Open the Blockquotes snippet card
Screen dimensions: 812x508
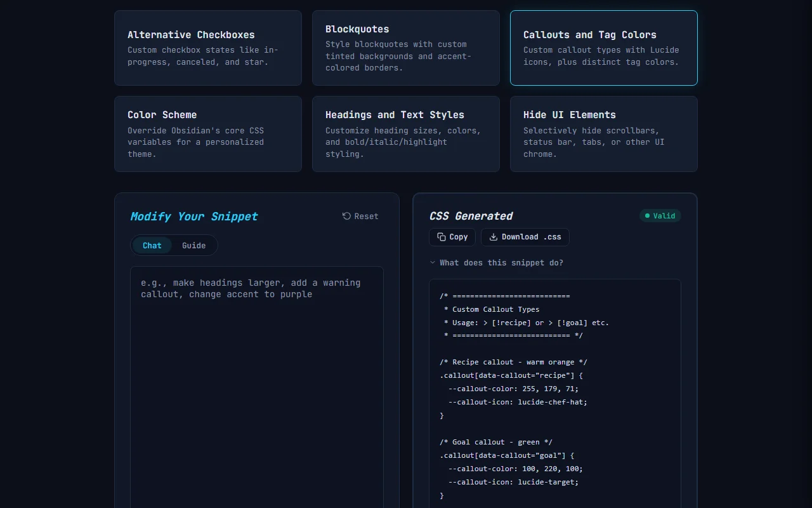405,48
